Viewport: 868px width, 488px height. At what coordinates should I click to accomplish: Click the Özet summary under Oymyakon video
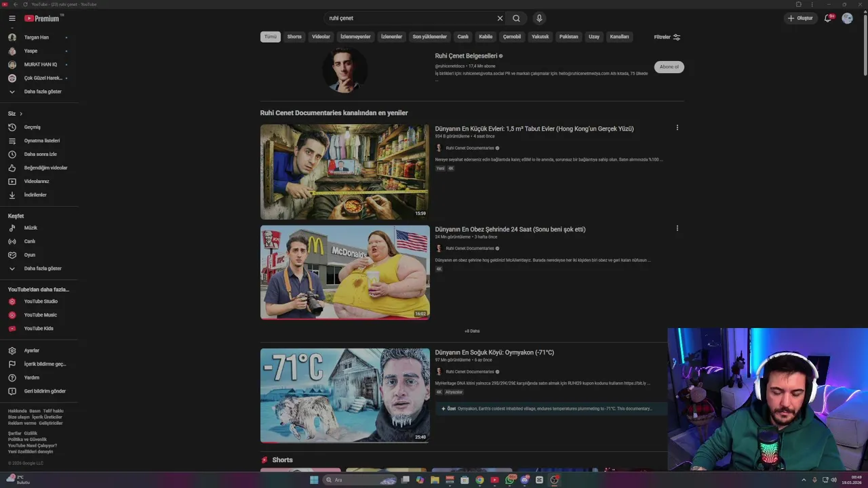pyautogui.click(x=551, y=409)
